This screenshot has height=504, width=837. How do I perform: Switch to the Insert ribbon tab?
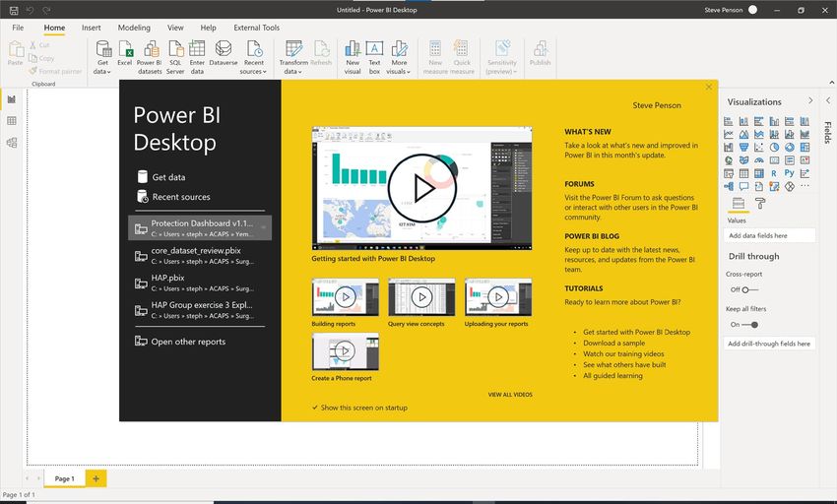point(92,28)
